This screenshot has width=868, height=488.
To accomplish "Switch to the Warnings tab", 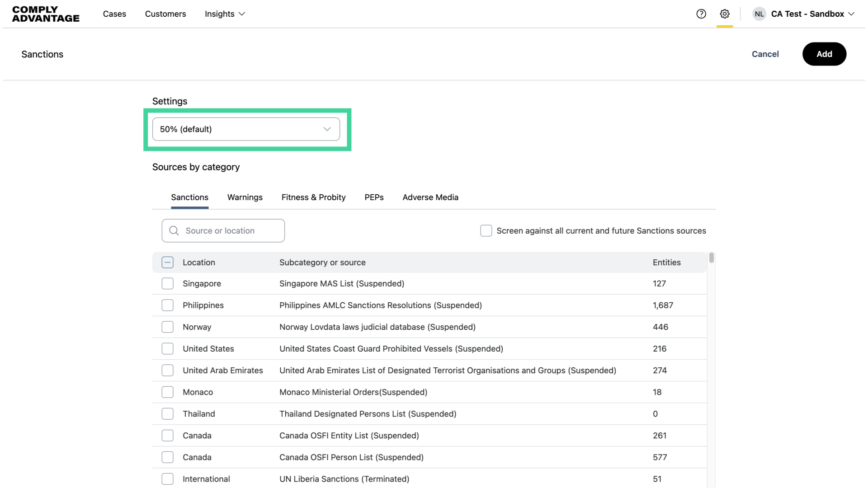I will [245, 197].
